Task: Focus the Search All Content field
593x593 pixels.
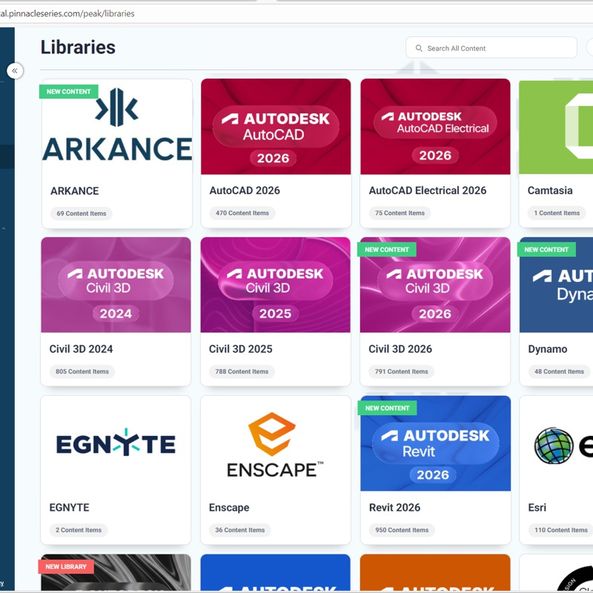Action: point(491,48)
